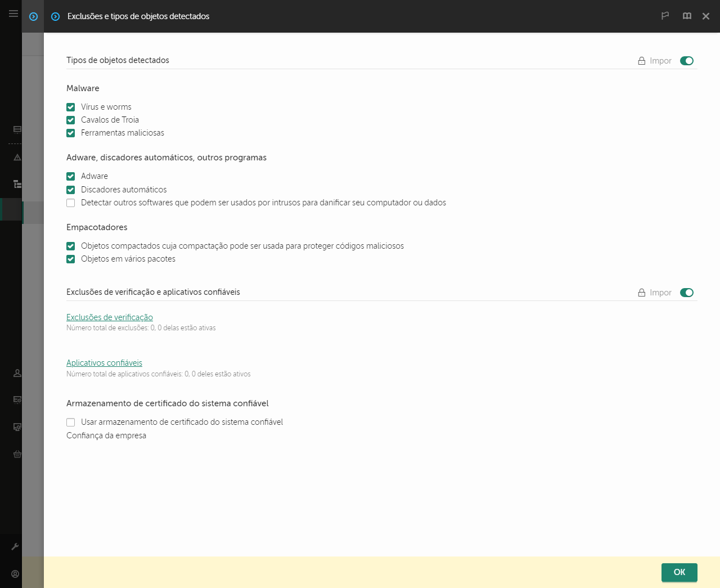Uncheck Vírus e worms

(70, 107)
